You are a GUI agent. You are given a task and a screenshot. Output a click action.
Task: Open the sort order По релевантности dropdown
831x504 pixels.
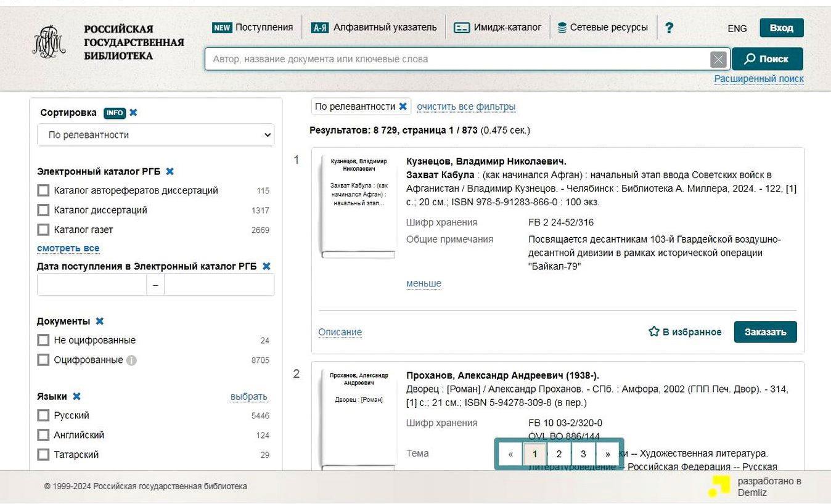[x=155, y=135]
